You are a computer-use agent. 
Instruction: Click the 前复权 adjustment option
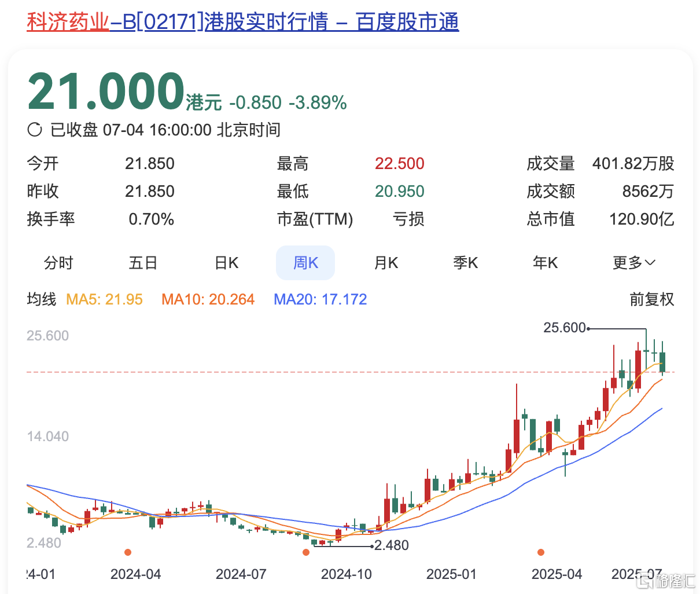point(652,299)
